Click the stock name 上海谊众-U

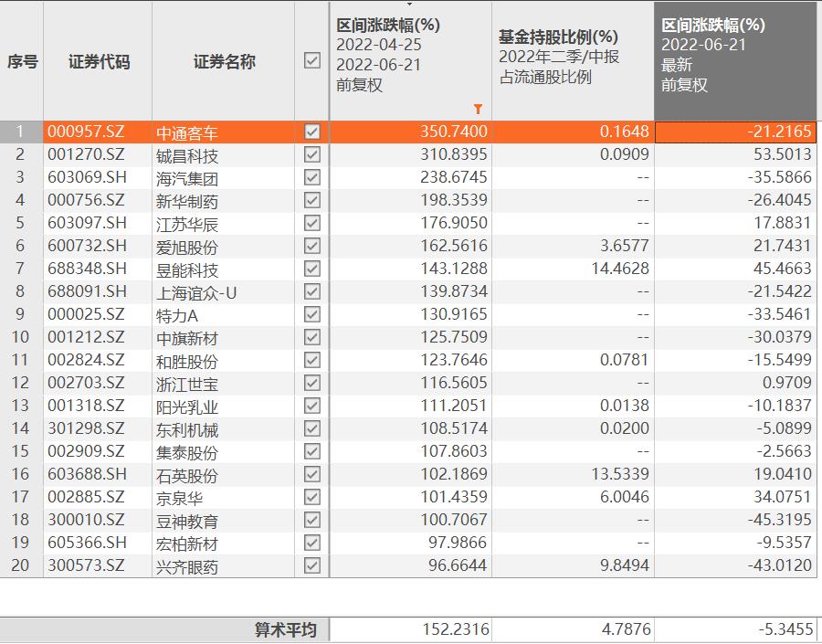click(x=196, y=292)
